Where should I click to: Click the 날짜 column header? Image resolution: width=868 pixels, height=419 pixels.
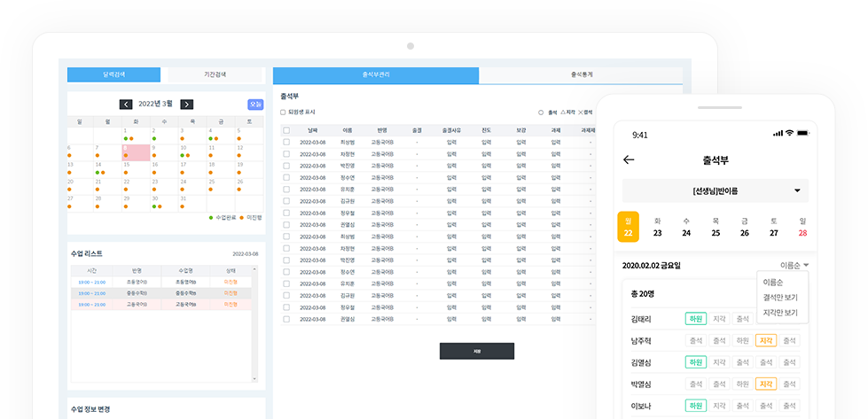tap(313, 130)
